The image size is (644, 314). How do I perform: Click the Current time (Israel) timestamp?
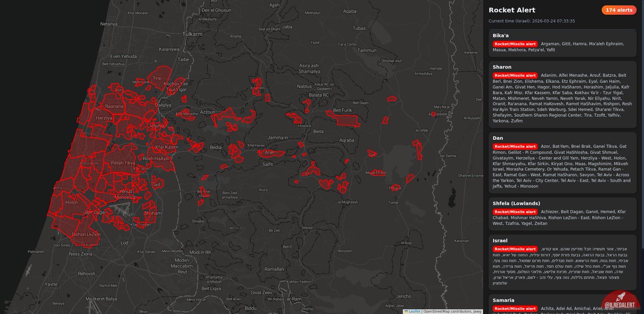tap(532, 21)
